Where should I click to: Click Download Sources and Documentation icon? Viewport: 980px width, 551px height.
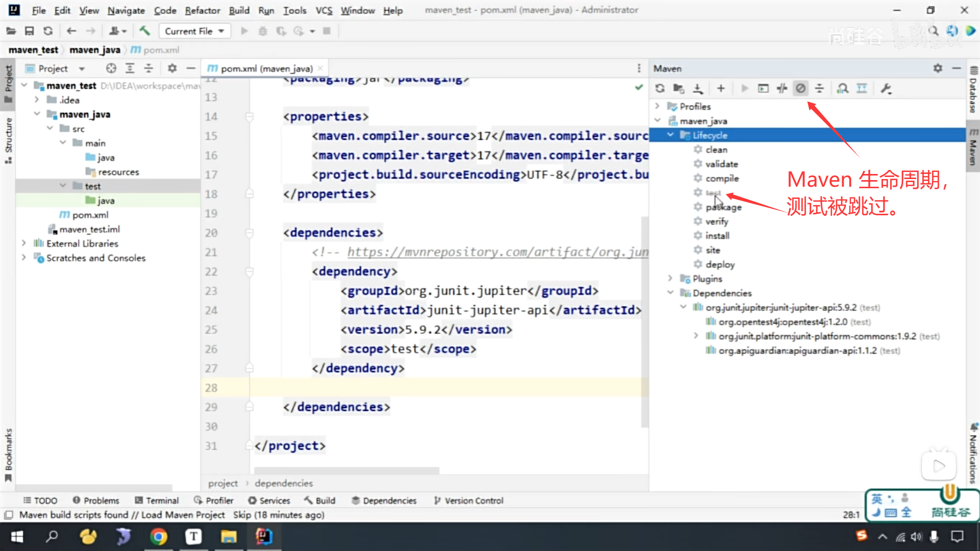[x=698, y=89]
